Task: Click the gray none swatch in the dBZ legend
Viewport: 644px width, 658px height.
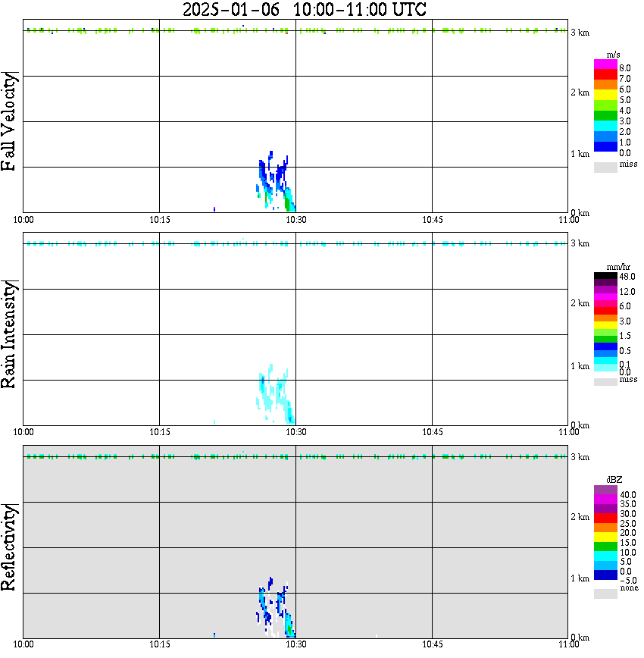Action: coord(605,594)
